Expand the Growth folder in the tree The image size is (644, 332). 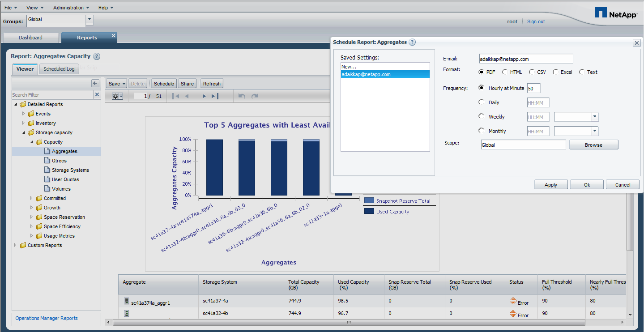click(x=31, y=208)
